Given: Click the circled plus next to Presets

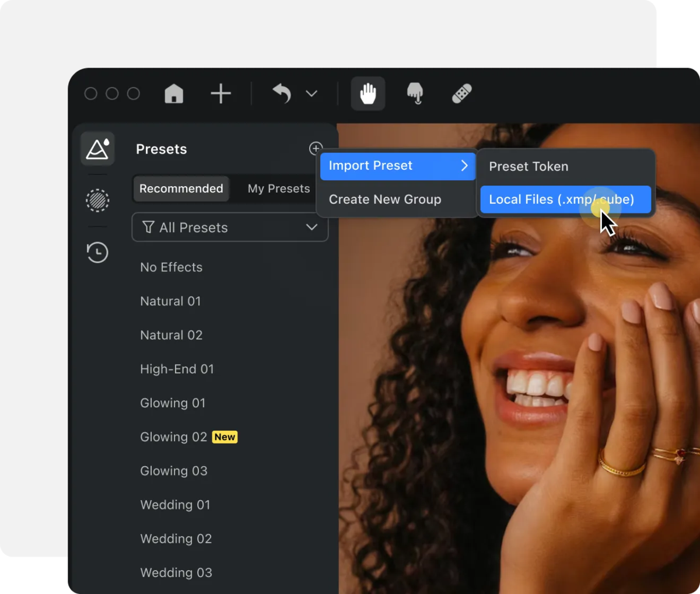Looking at the screenshot, I should (316, 148).
